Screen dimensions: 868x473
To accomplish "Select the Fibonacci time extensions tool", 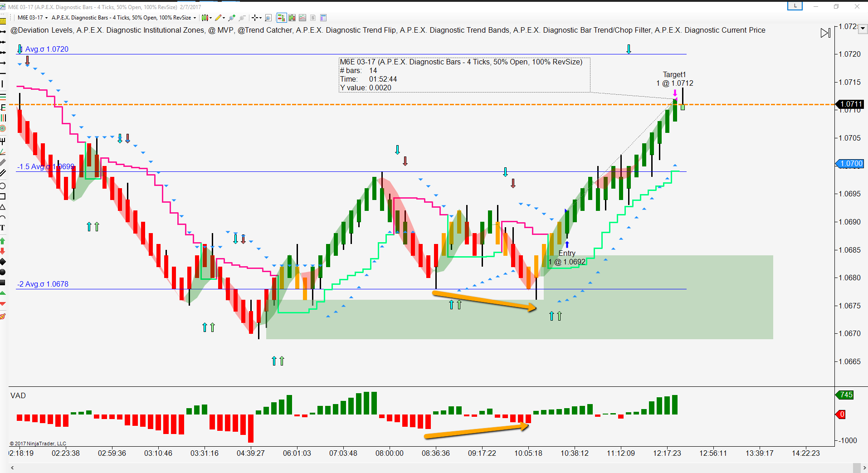I will [3, 118].
